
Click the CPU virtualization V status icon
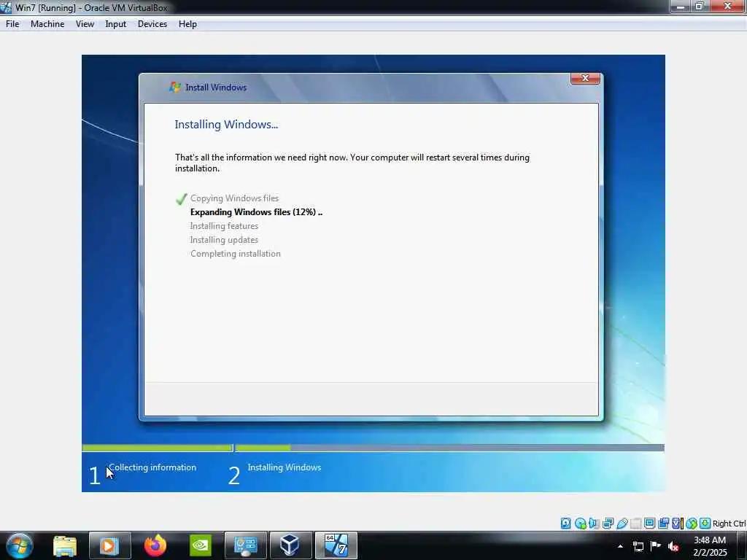678,524
